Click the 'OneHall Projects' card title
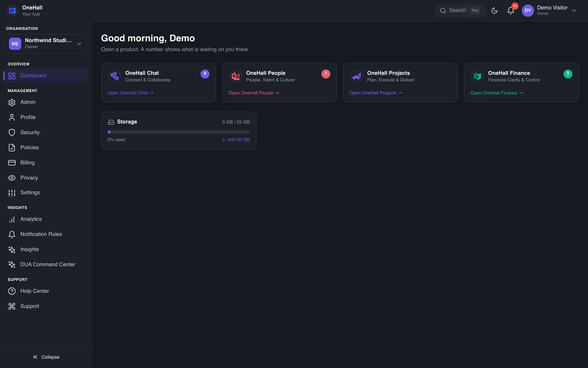 pyautogui.click(x=389, y=73)
